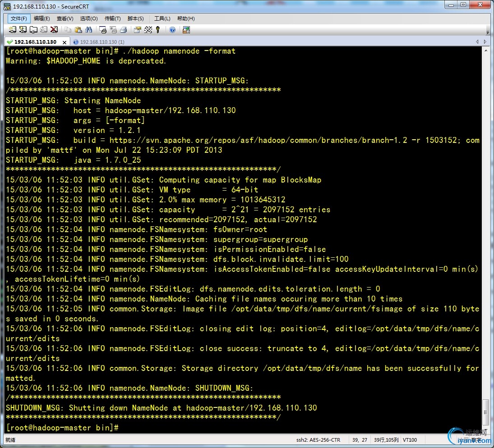
Task: Click the status bar text 就绪
Action: point(10,440)
